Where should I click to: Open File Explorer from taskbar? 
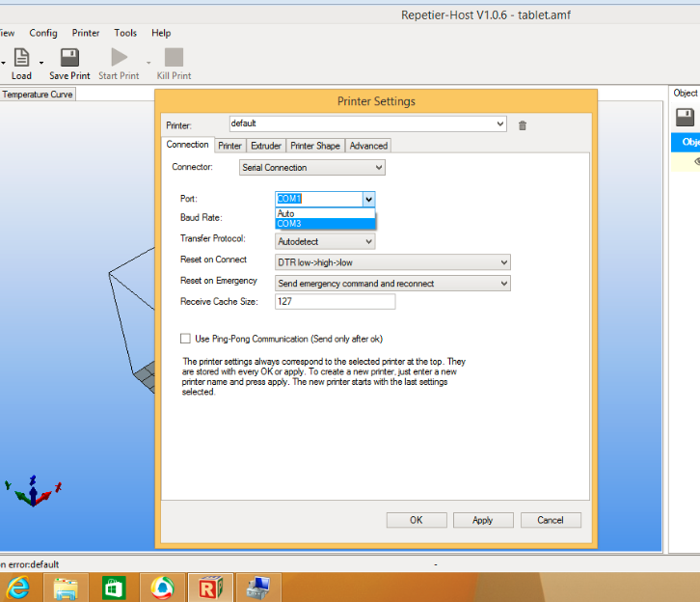[67, 588]
